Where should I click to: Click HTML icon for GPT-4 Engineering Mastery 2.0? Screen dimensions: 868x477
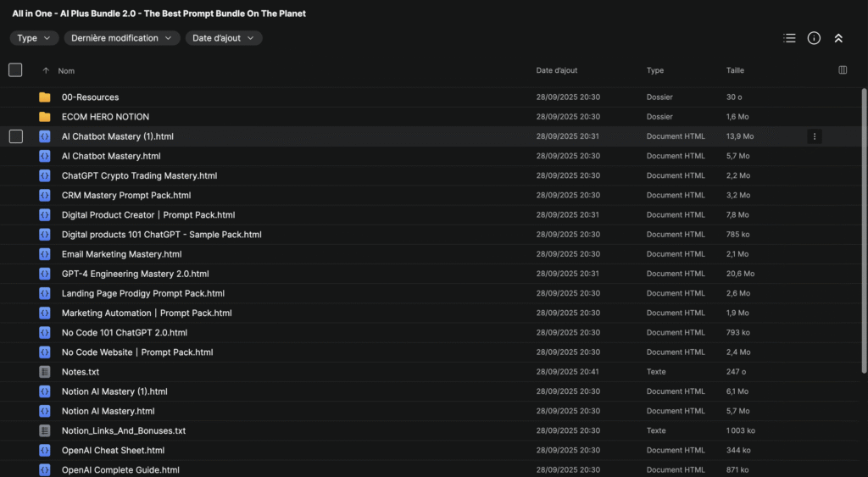pyautogui.click(x=45, y=274)
